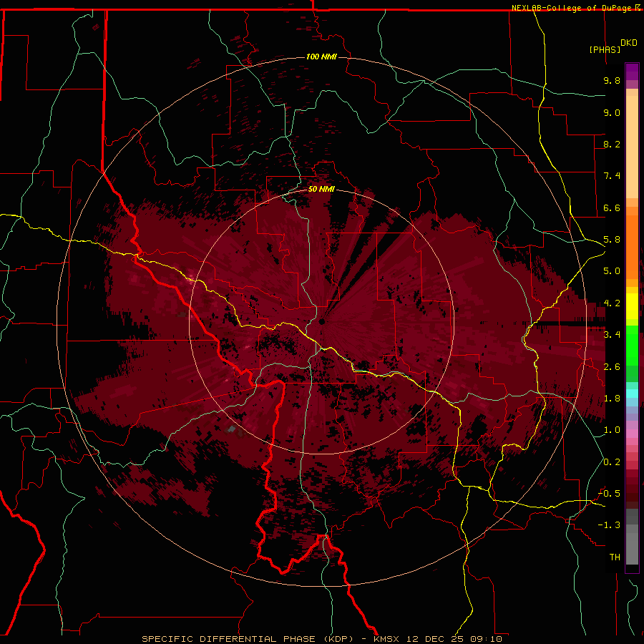Pick the purple swatch atop the color bar
This screenshot has height=644, width=644.
pos(632,72)
